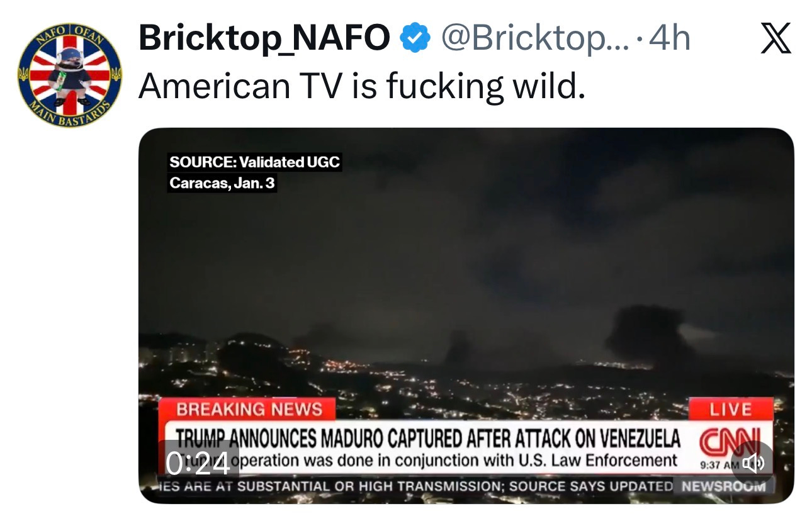Click the 'Caracas, Jan. 3' caption
812x526 pixels.
222,184
